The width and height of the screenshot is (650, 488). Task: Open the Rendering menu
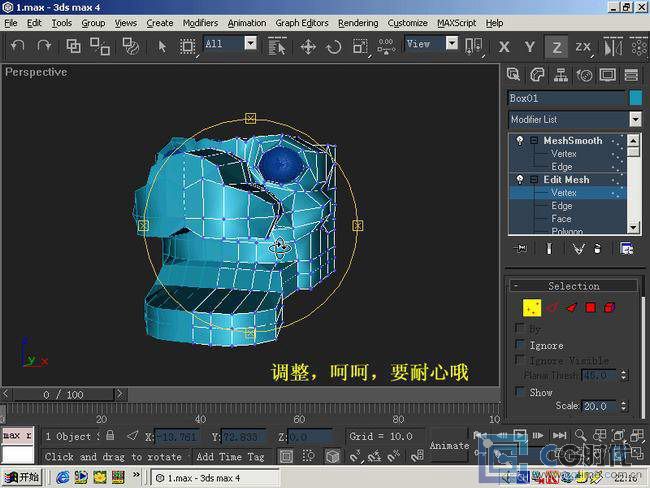(x=358, y=23)
